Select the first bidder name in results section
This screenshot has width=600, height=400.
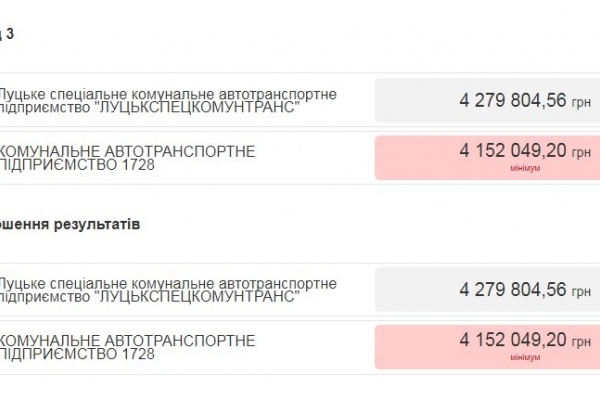[x=167, y=283]
